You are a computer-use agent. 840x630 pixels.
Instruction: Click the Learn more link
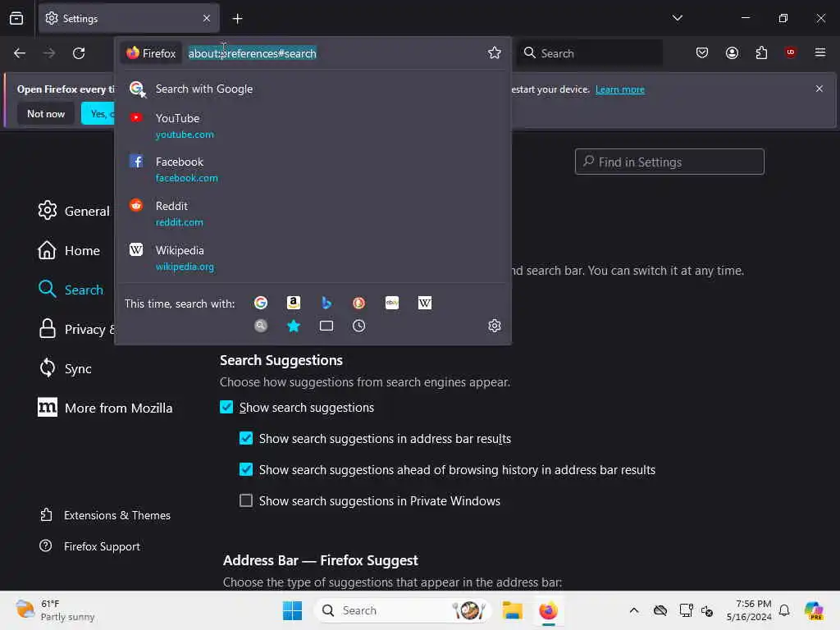click(x=620, y=89)
